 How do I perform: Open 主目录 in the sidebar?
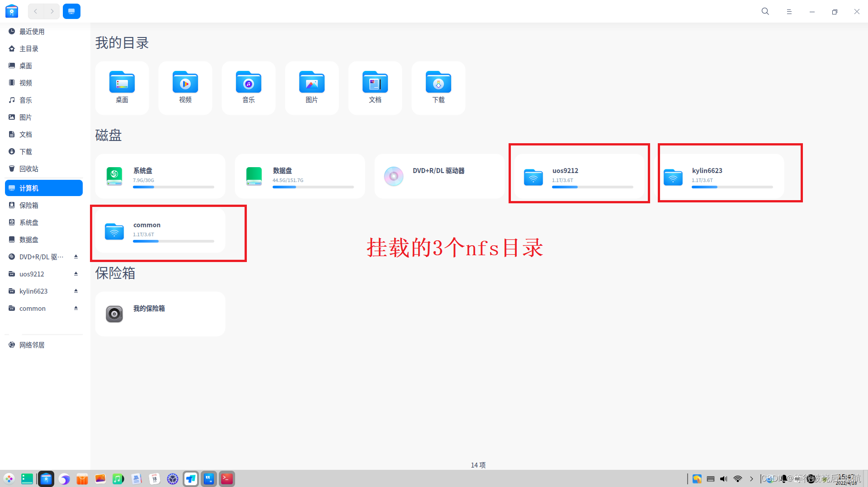point(29,49)
